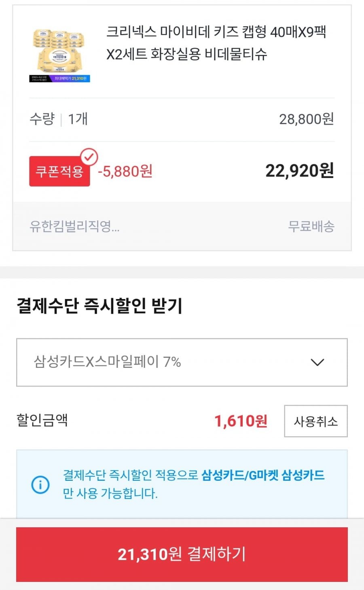
Task: Open the 삼성카드X스마일페이 7% dropdown
Action: 182,362
